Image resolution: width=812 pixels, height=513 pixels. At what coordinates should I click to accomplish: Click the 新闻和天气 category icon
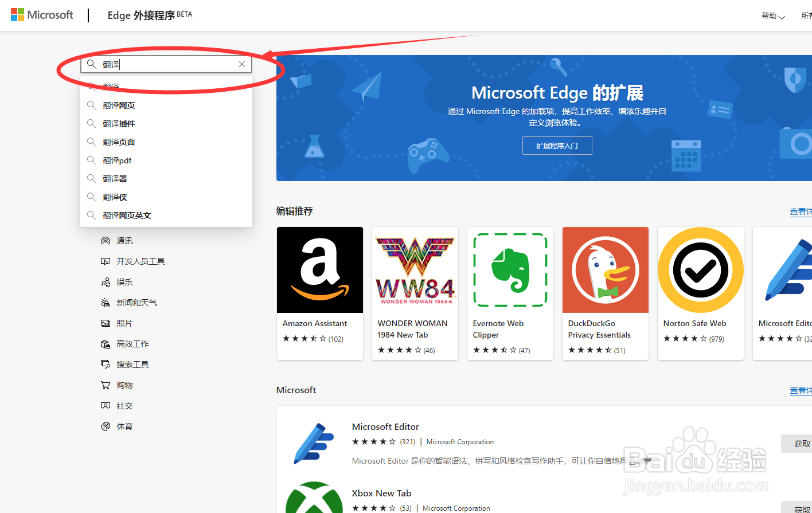point(106,303)
